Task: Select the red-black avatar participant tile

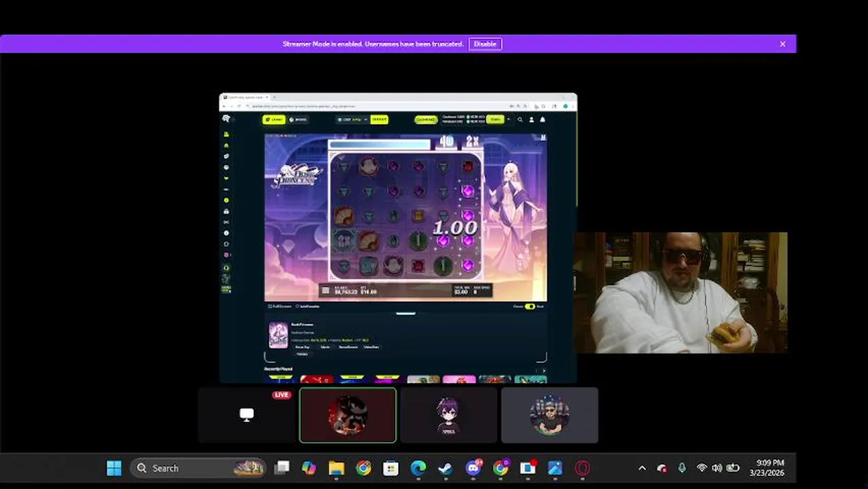Action: point(348,415)
